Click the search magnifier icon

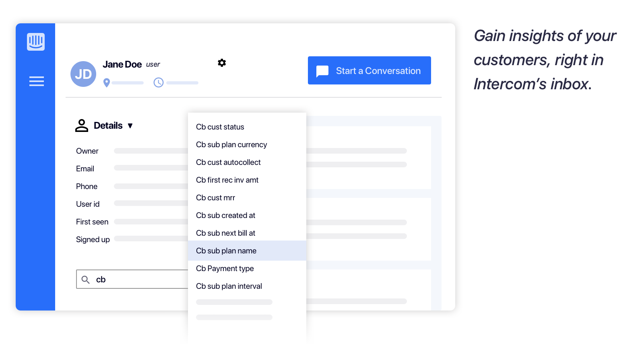[86, 280]
